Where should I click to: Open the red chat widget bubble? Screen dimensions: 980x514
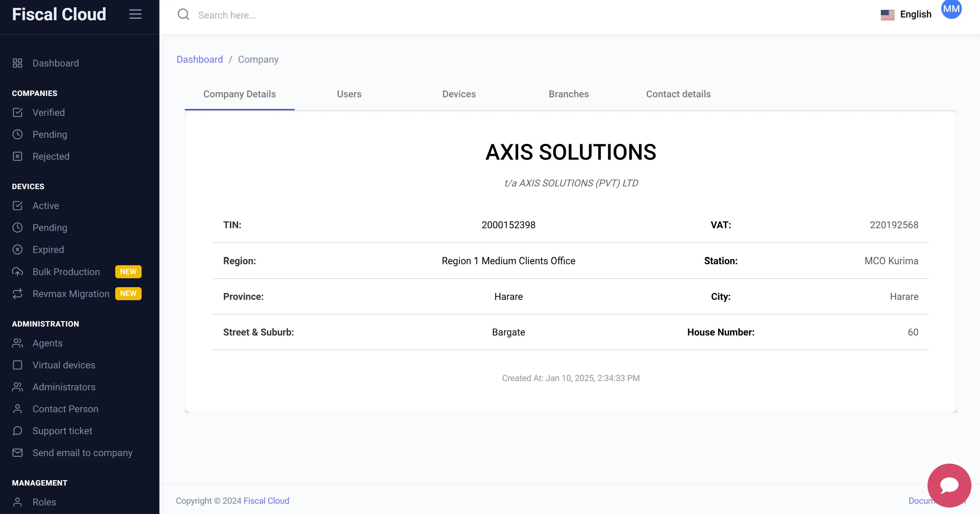pyautogui.click(x=949, y=486)
